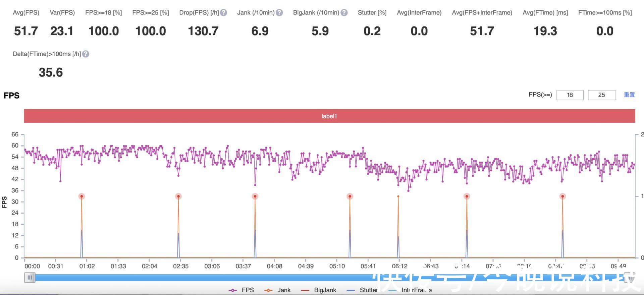The width and height of the screenshot is (644, 295).
Task: Click the FPS chart title
Action: [x=11, y=96]
